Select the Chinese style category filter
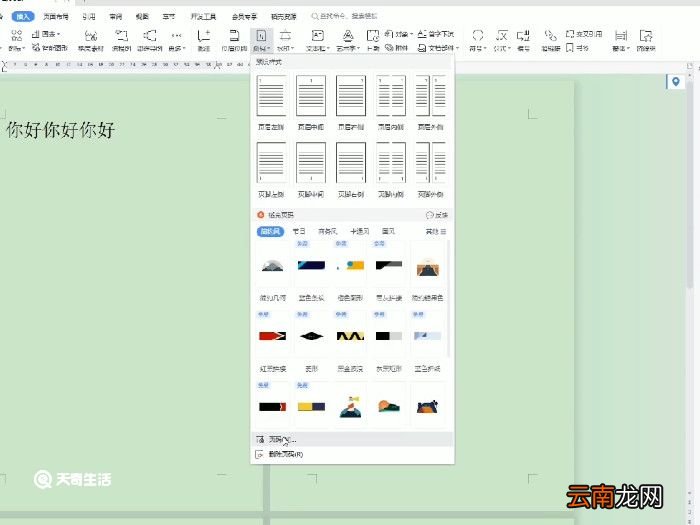Viewport: 700px width, 525px height. (388, 231)
